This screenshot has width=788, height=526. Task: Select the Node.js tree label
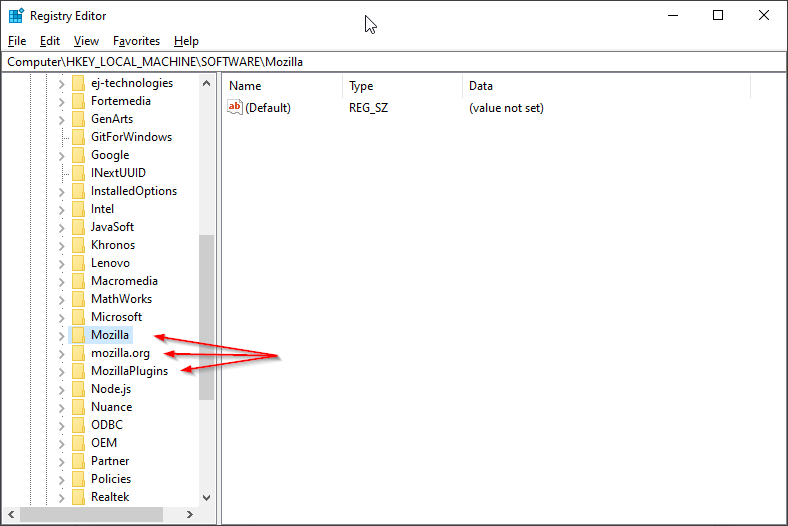(x=111, y=389)
